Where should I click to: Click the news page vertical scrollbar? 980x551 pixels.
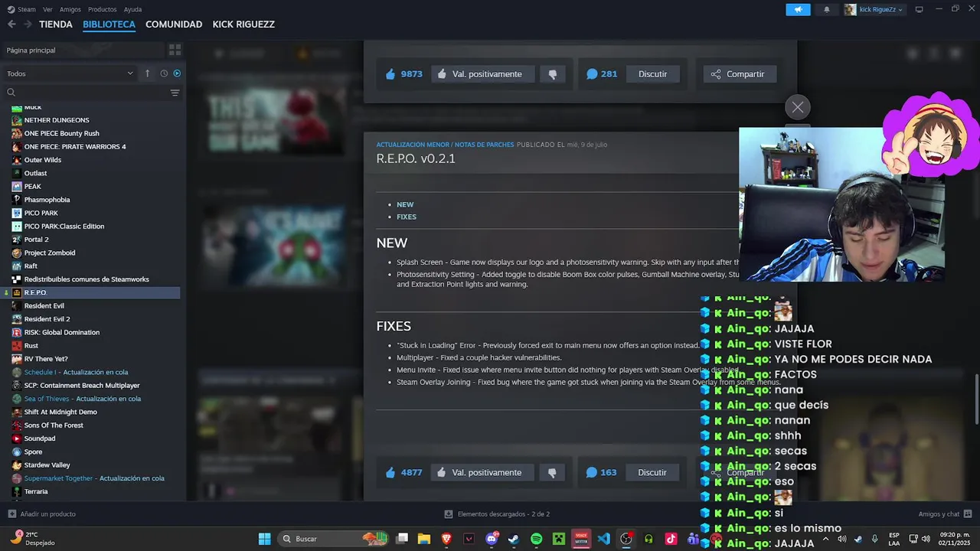tap(976, 398)
